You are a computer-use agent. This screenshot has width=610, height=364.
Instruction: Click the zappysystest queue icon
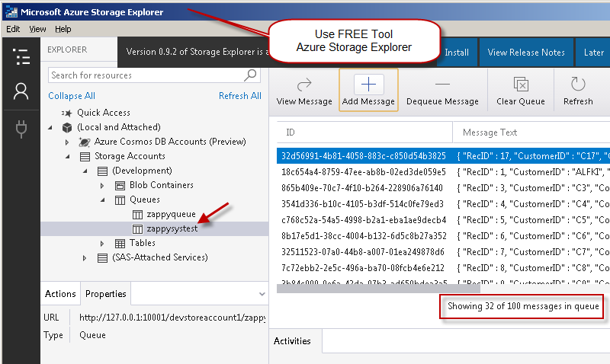[x=137, y=229]
